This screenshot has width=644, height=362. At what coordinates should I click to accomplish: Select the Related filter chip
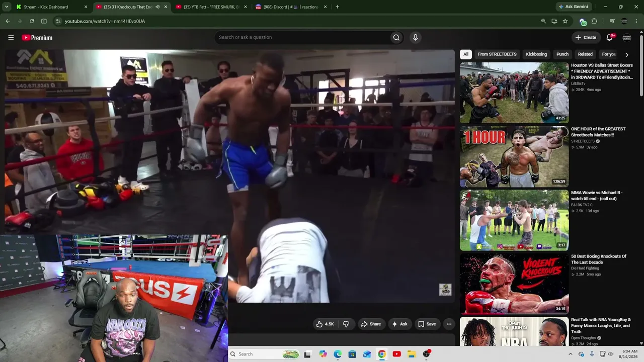coord(585,54)
